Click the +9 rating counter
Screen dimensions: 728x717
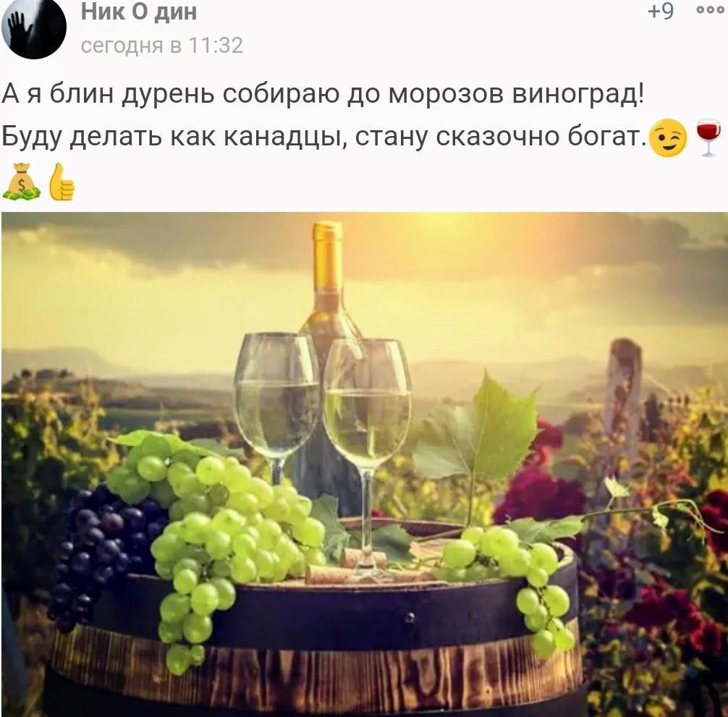661,11
